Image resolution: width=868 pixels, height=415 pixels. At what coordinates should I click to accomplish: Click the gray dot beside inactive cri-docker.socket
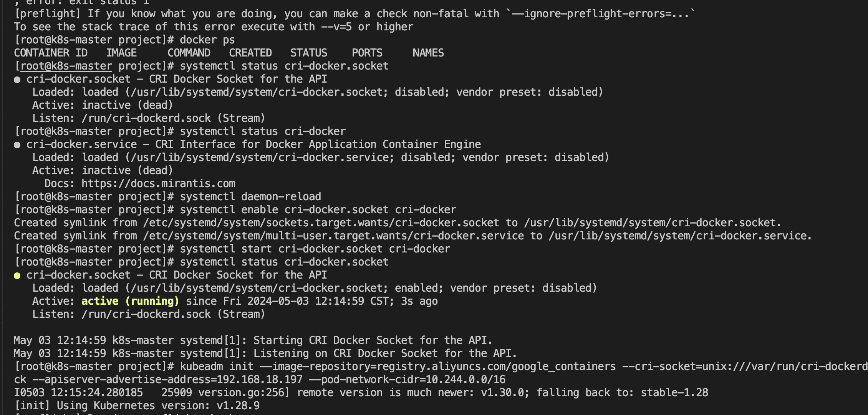pos(17,80)
